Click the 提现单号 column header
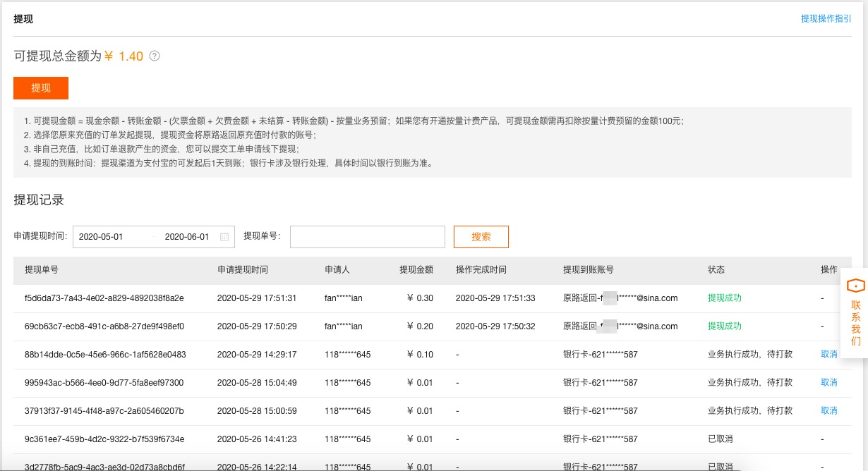868x471 pixels. click(42, 270)
